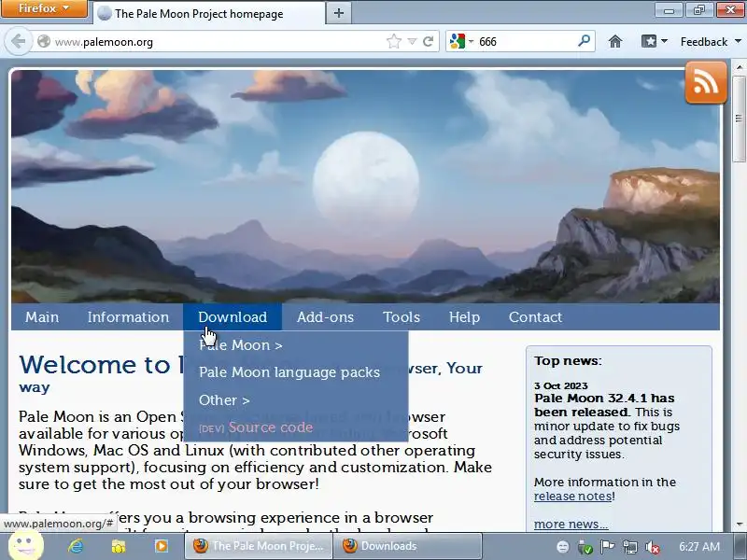Image resolution: width=747 pixels, height=560 pixels.
Task: Click the page vertical scrollbar thumb
Action: click(739, 119)
